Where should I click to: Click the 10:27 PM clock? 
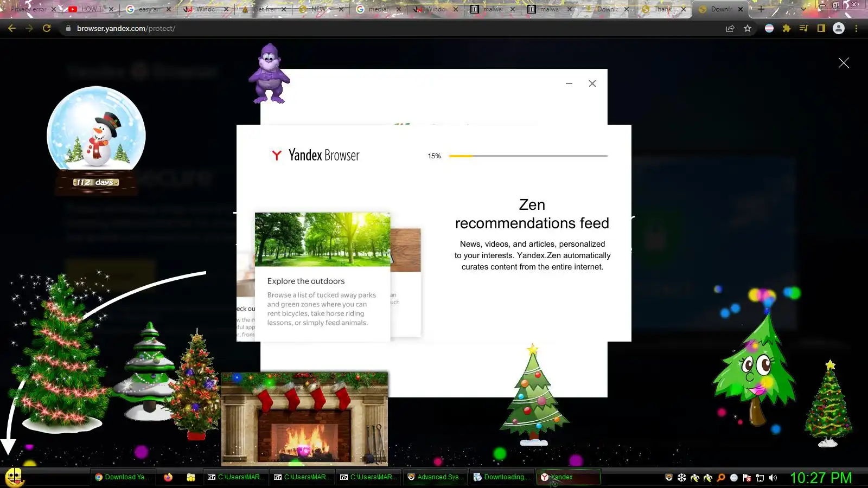click(x=821, y=478)
